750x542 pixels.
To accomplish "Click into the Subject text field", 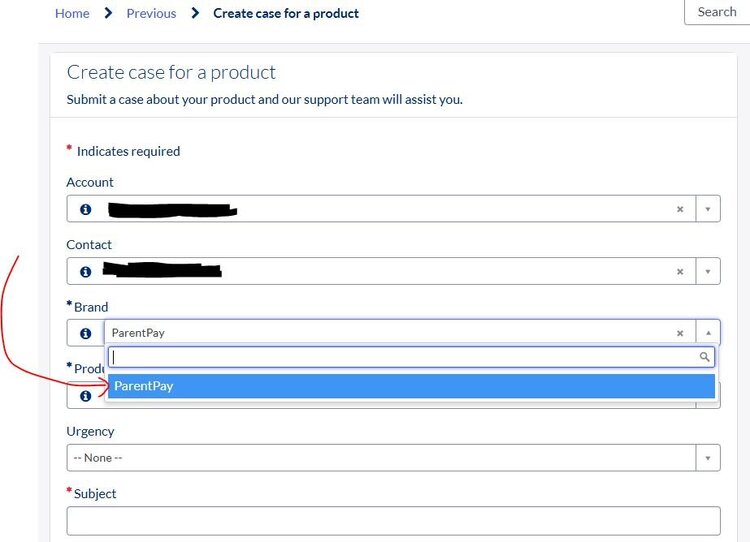I will point(393,521).
